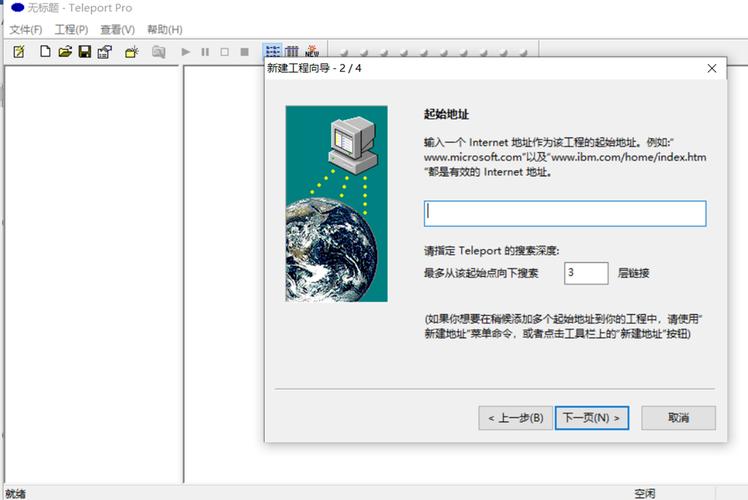Create a new blank project icon

[45, 52]
